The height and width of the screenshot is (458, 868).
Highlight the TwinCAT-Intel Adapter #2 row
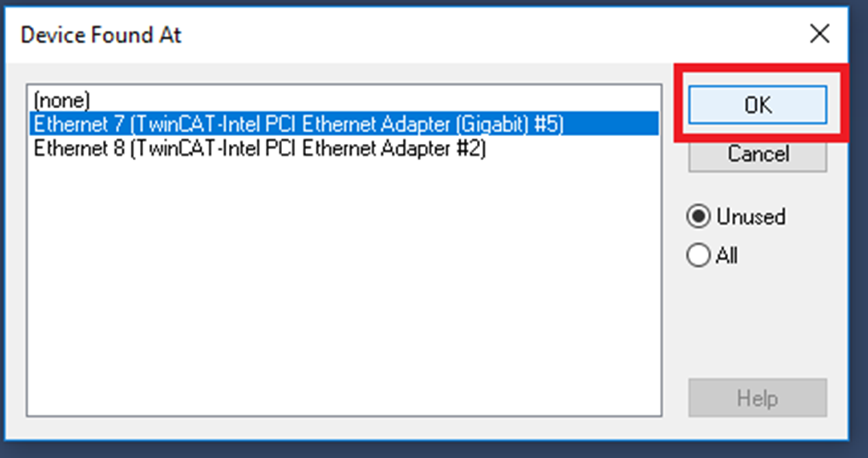pos(260,149)
